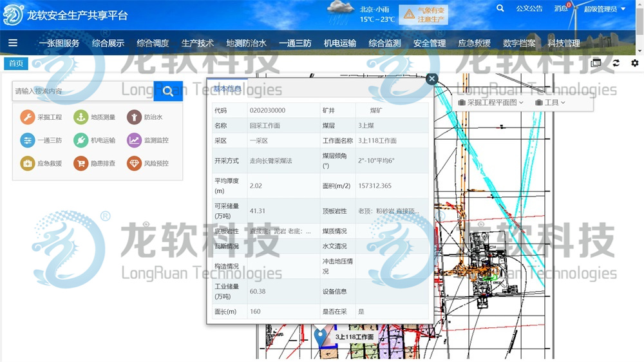Open the 机电运输 plug icon
Image resolution: width=644 pixels, height=362 pixels.
[80, 140]
